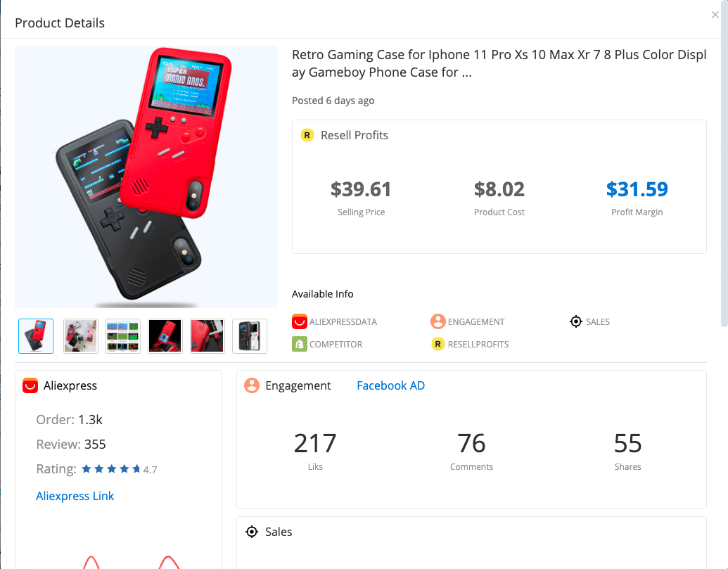The width and height of the screenshot is (728, 569).
Task: Select the last black-and-white case thumbnail
Action: (250, 336)
